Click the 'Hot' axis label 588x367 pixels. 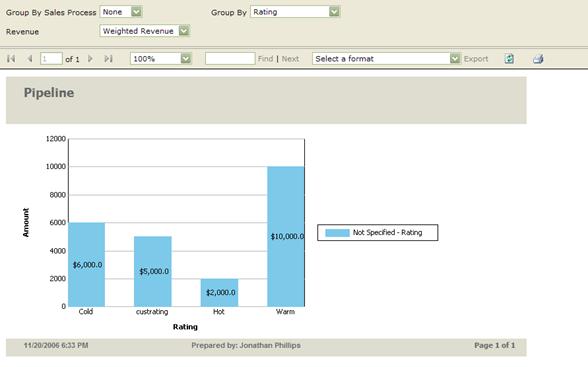pos(219,312)
